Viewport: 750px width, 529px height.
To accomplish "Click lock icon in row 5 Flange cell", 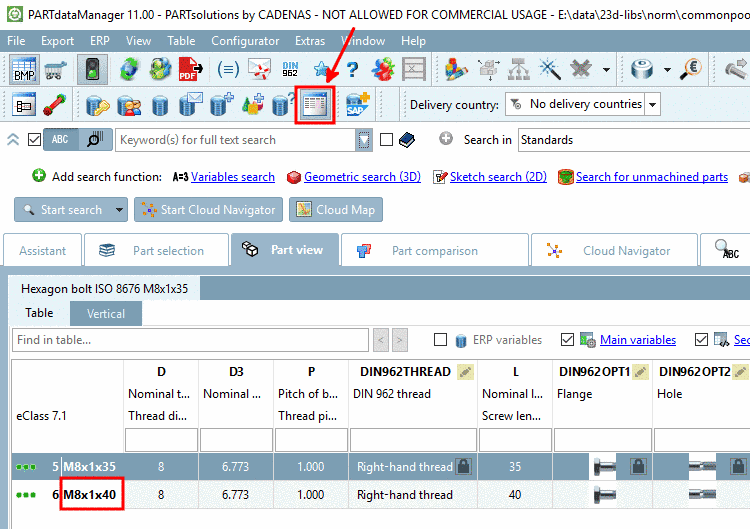I will (x=638, y=466).
